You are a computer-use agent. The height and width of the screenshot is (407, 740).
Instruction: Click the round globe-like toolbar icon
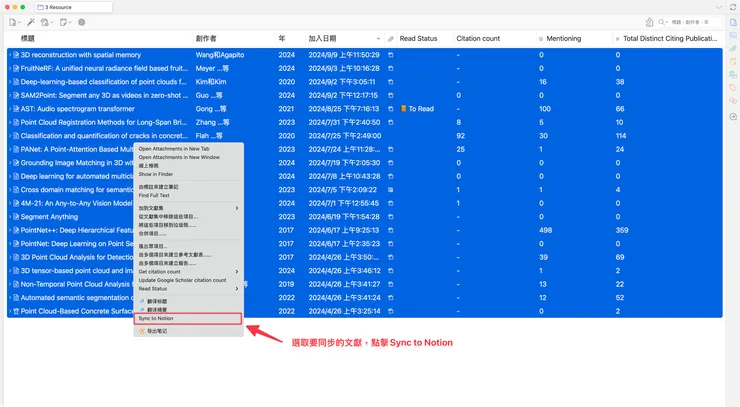[82, 22]
